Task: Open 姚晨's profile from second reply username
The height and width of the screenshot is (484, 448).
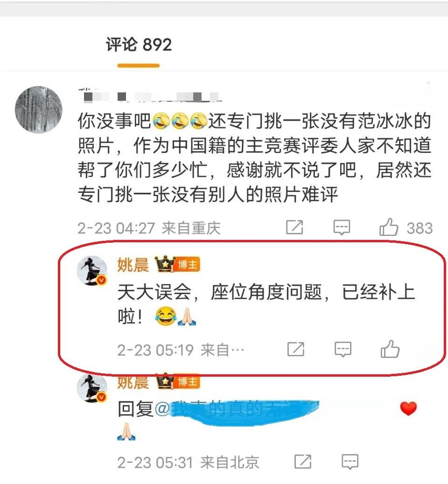Action: [x=133, y=383]
